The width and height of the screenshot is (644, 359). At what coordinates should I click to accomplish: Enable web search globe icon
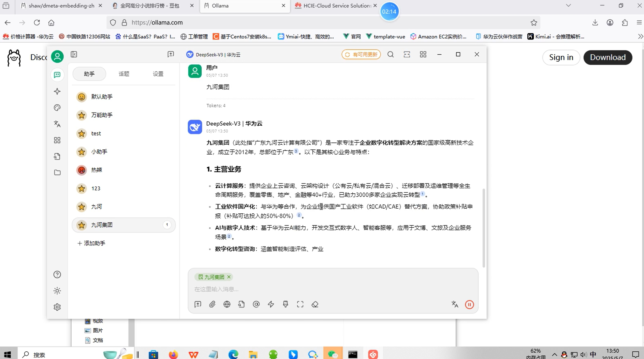click(x=227, y=304)
